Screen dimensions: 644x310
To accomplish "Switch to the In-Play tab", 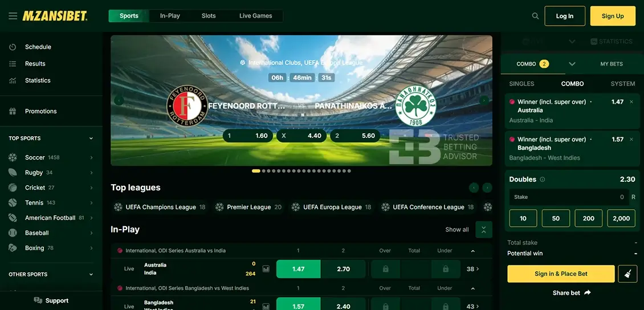I will tap(170, 16).
